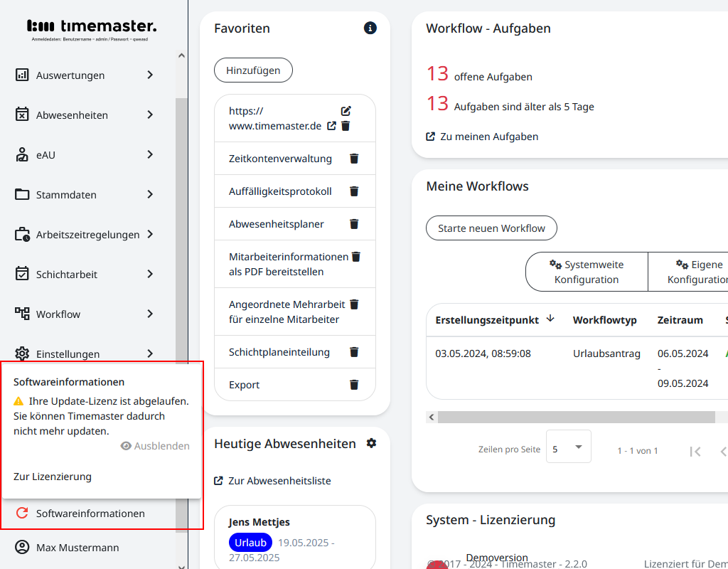728x569 pixels.
Task: Open the gear settings on Heutige Abwesenheiten
Action: pyautogui.click(x=371, y=443)
